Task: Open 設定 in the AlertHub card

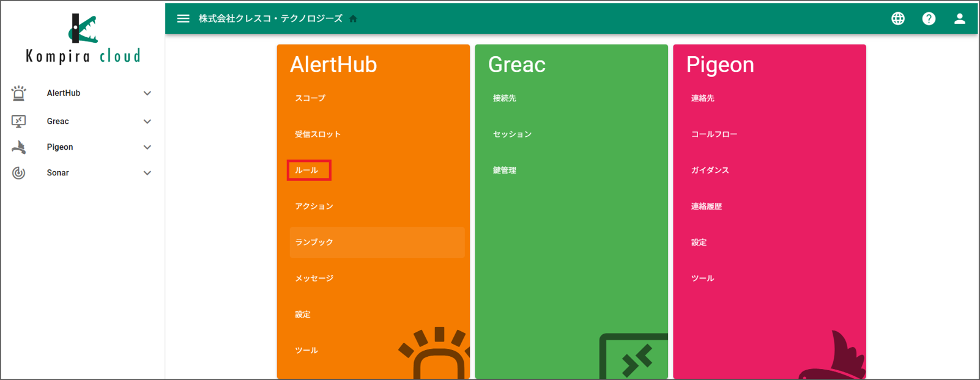Action: click(x=303, y=315)
